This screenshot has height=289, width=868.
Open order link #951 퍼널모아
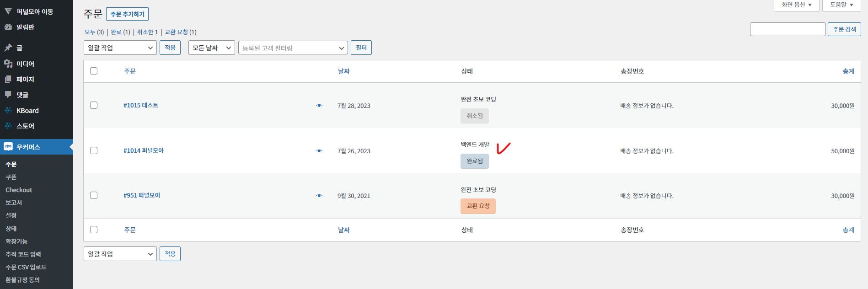(x=142, y=195)
